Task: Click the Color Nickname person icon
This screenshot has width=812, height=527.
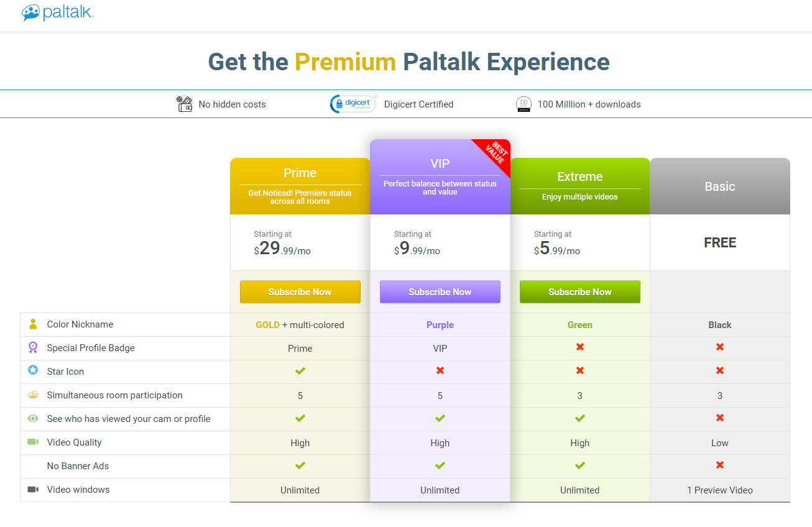Action: (x=33, y=324)
